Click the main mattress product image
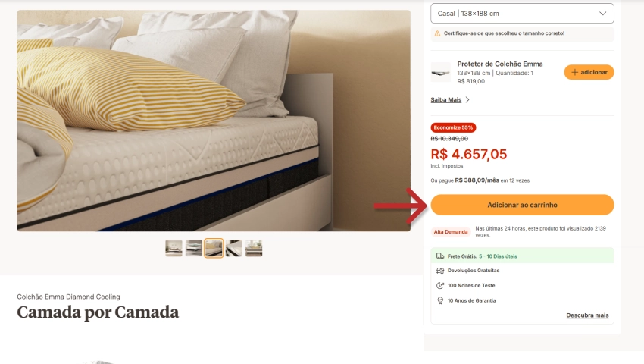This screenshot has height=364, width=644. click(214, 121)
